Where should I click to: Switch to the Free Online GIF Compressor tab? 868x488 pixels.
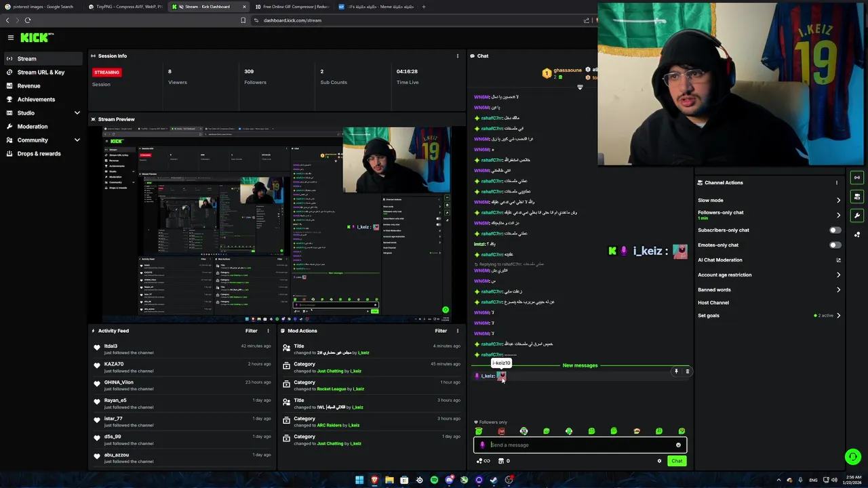292,7
